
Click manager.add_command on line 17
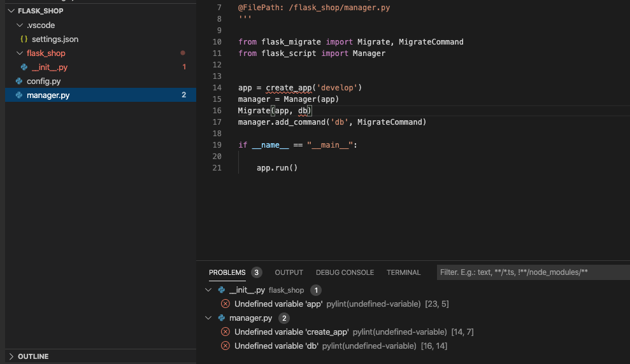pos(282,122)
